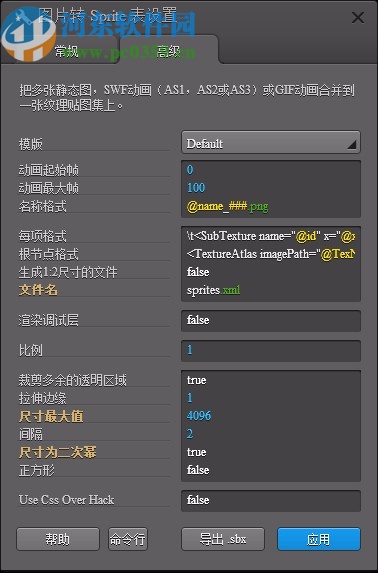
Task: Click the 应用 button
Action: click(x=318, y=539)
